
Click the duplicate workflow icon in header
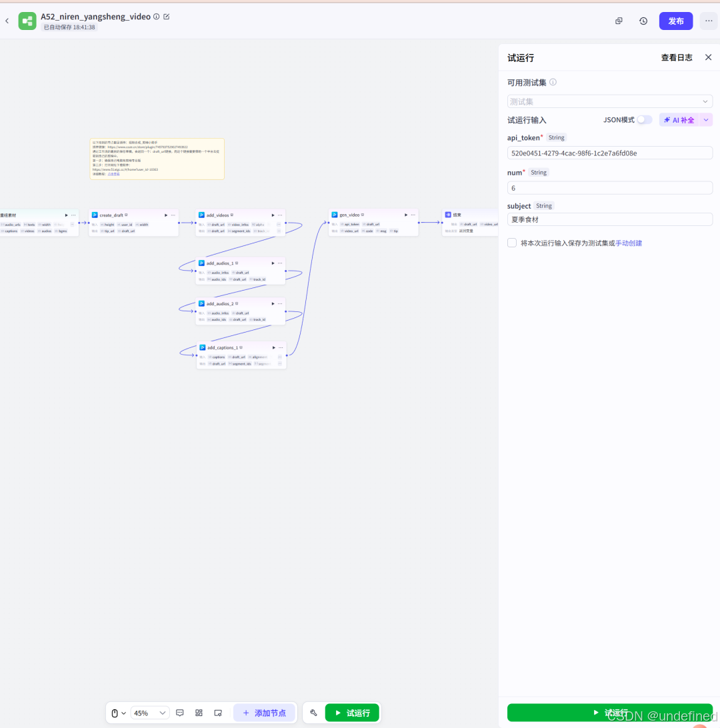click(619, 21)
